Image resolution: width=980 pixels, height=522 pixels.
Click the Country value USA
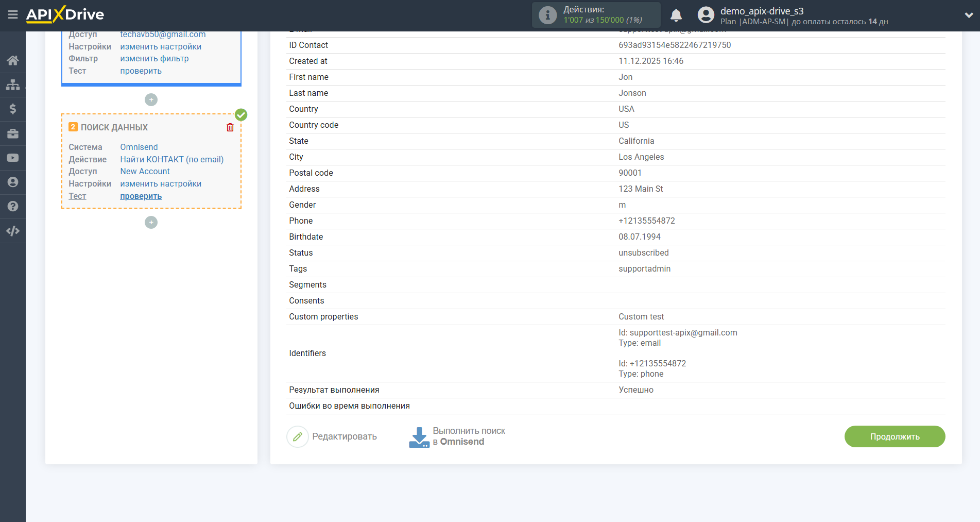626,109
